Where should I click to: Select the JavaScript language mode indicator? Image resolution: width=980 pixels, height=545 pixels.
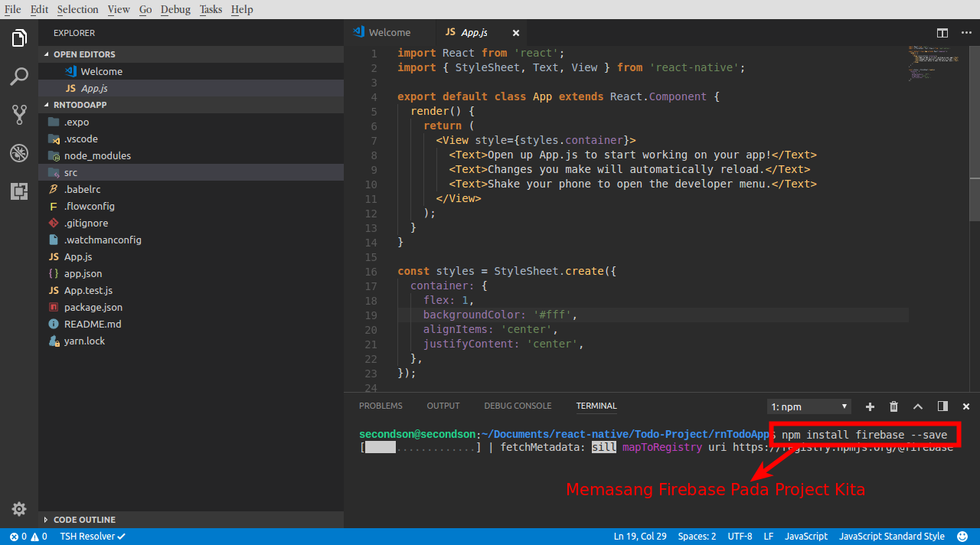[x=806, y=537]
